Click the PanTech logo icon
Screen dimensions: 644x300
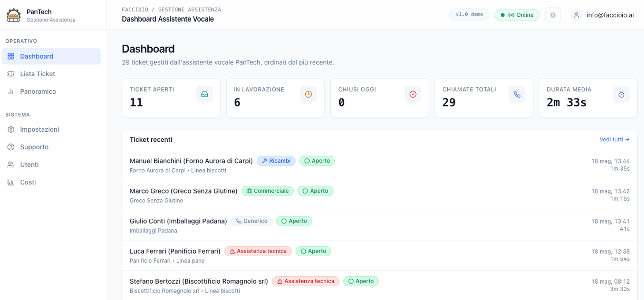(x=13, y=15)
